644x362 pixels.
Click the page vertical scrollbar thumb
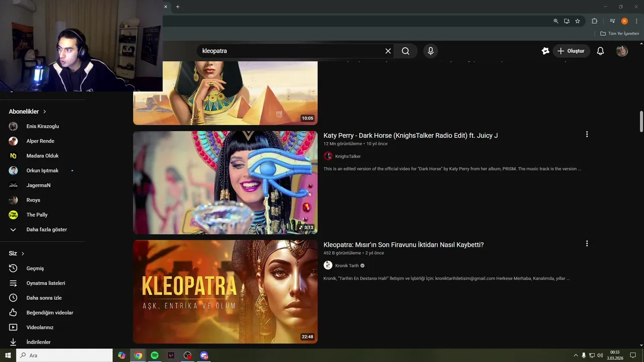(x=641, y=121)
